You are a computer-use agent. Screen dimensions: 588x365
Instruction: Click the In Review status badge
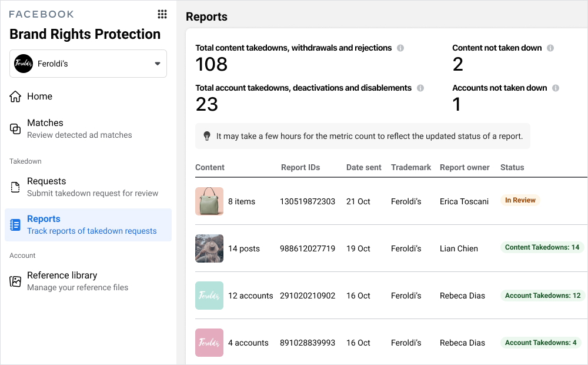click(x=520, y=200)
